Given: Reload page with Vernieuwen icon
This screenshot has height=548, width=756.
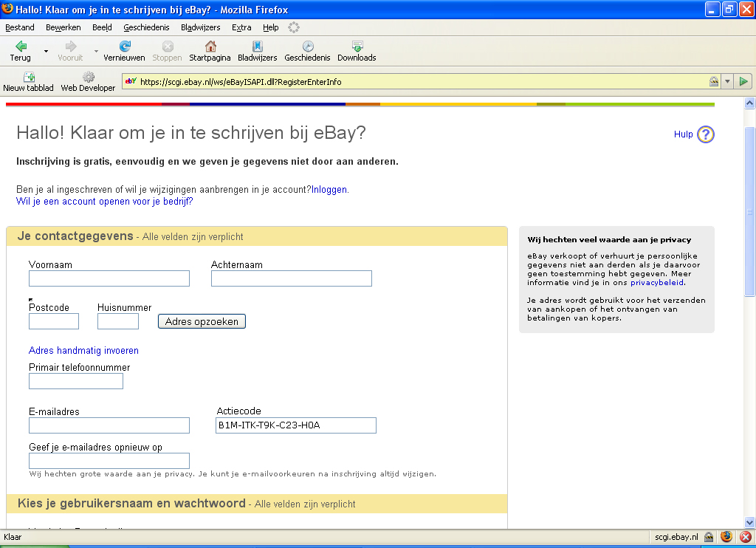Looking at the screenshot, I should [124, 47].
